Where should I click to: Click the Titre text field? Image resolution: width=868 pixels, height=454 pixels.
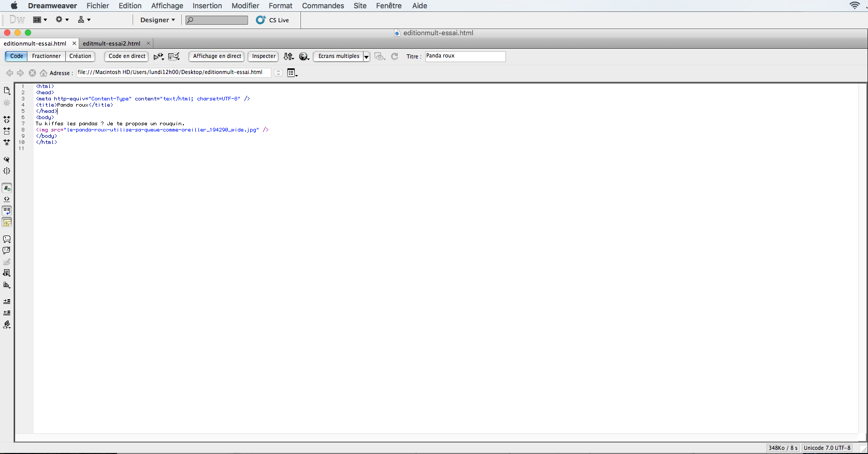point(465,56)
